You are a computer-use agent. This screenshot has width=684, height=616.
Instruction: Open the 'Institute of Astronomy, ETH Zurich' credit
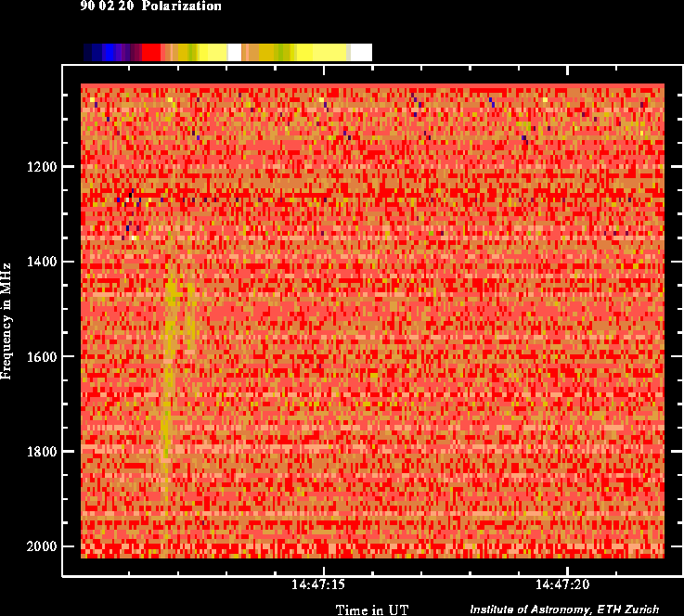click(x=564, y=610)
